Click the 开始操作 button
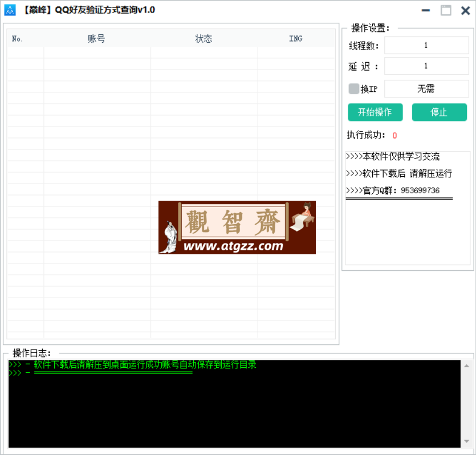 click(375, 112)
